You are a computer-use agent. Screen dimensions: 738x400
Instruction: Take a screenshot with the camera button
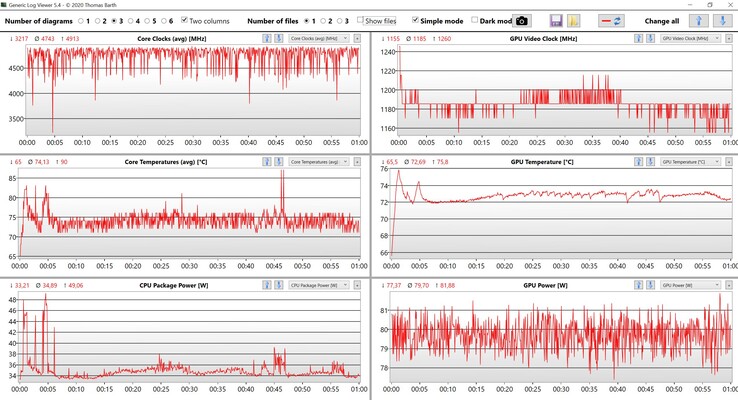tap(521, 21)
